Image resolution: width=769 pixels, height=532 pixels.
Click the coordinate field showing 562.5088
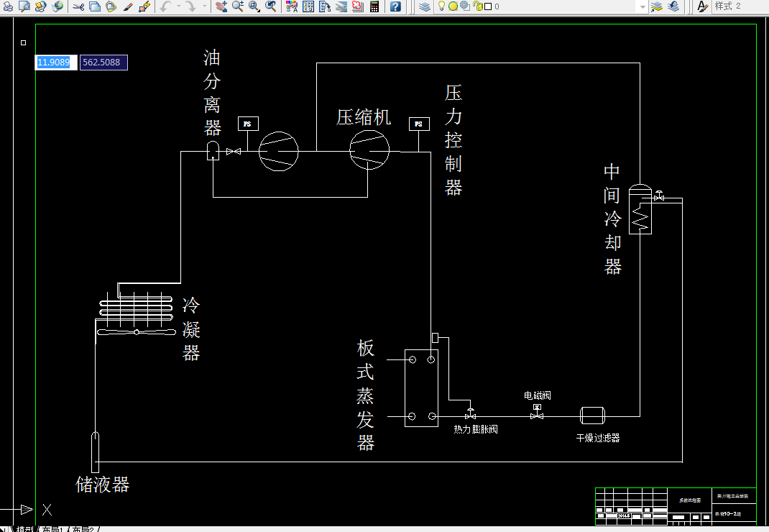[103, 63]
